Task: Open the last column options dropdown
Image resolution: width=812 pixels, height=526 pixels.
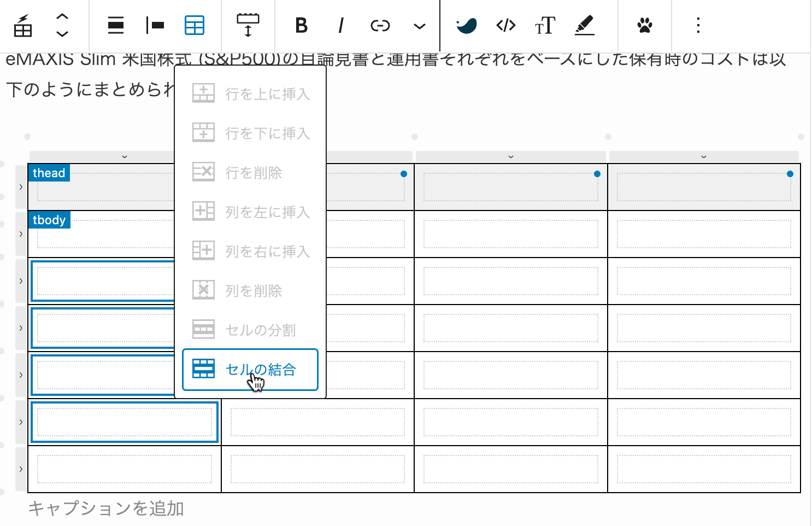Action: click(x=704, y=156)
